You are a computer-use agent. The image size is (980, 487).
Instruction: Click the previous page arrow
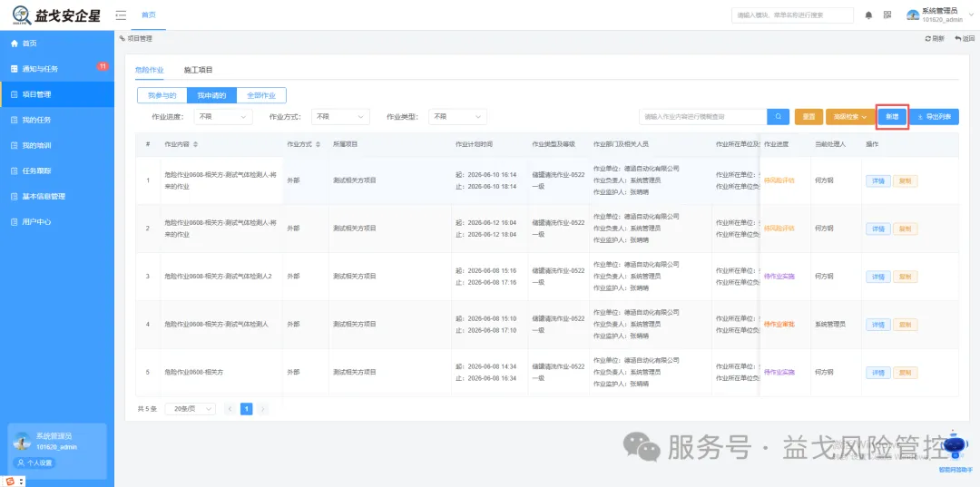click(230, 409)
